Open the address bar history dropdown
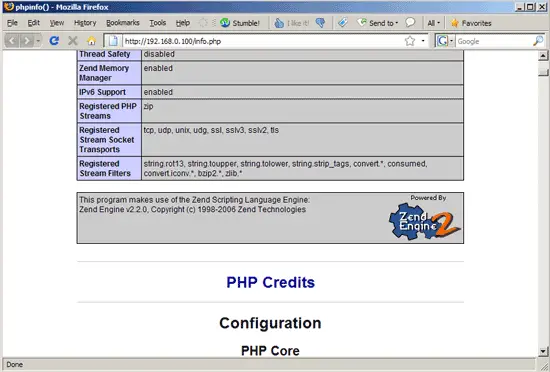Image resolution: width=550 pixels, height=372 pixels. [423, 41]
